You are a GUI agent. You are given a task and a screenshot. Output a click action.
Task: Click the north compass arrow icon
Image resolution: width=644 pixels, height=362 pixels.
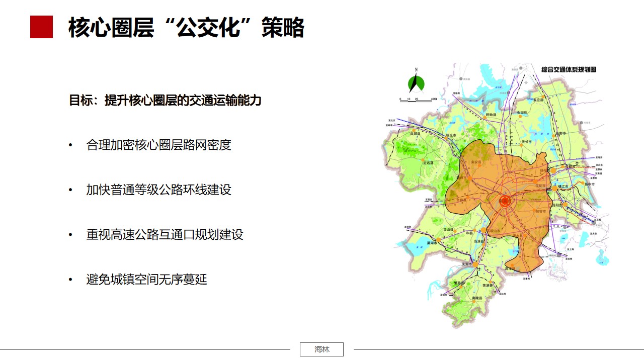click(416, 81)
